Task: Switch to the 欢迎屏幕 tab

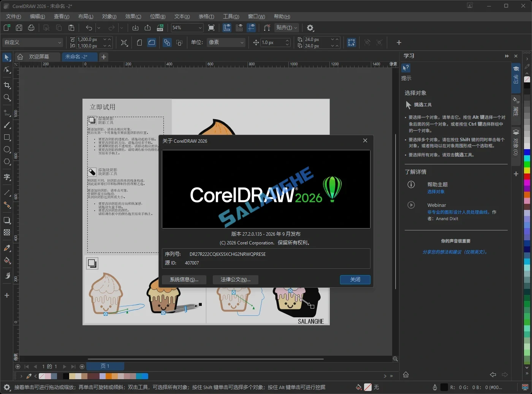Action: tap(37, 57)
